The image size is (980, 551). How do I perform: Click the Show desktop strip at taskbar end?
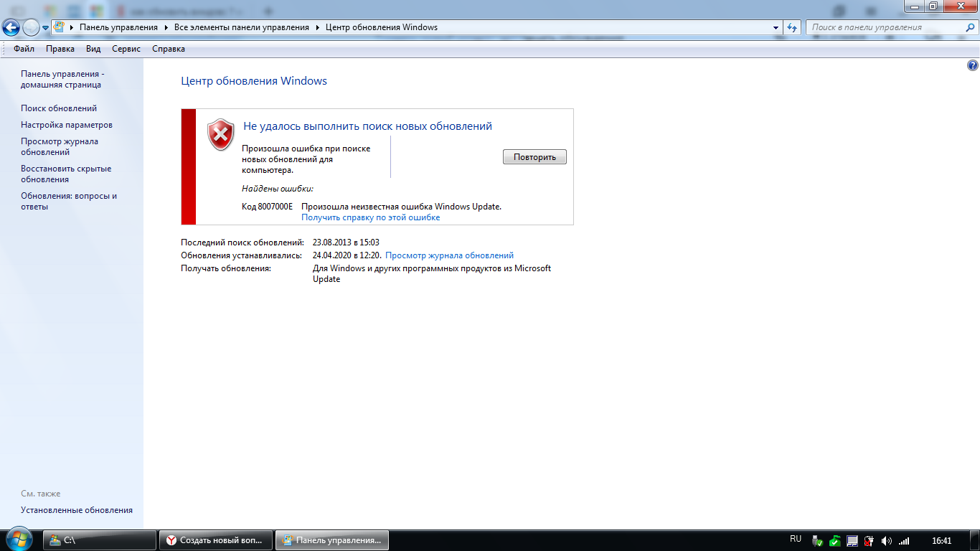(x=974, y=540)
